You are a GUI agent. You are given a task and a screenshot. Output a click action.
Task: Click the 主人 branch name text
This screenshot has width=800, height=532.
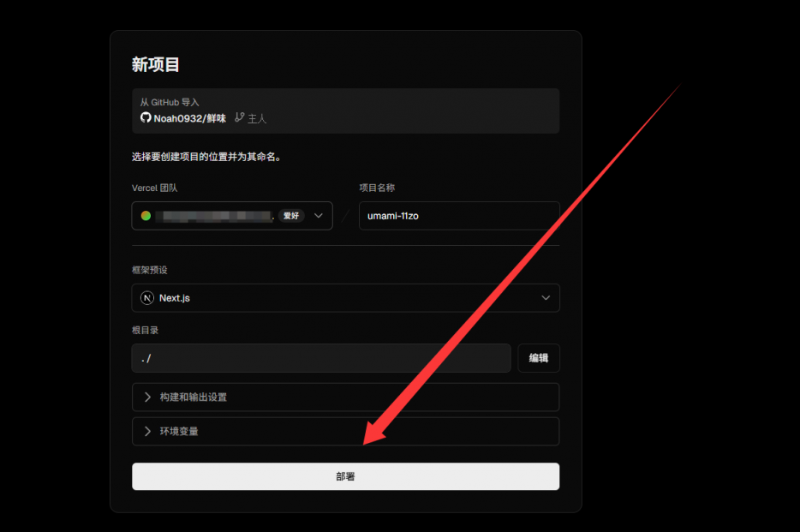(x=257, y=119)
